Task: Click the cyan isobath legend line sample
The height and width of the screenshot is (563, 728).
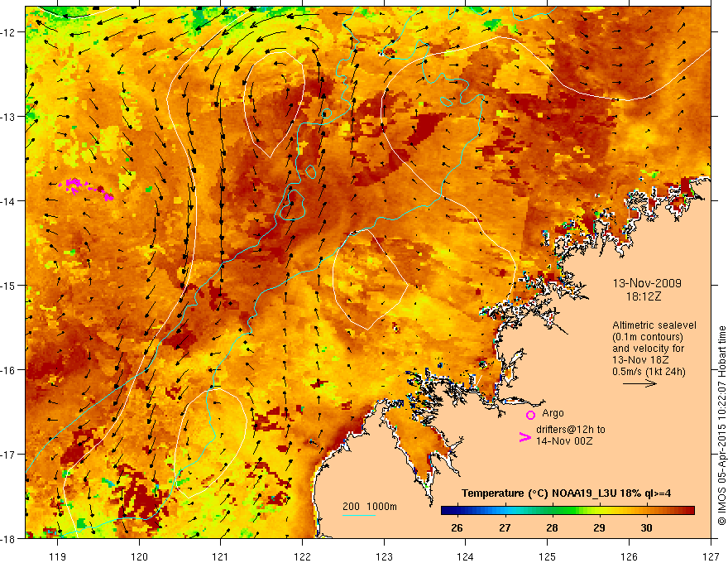Action: (x=358, y=515)
